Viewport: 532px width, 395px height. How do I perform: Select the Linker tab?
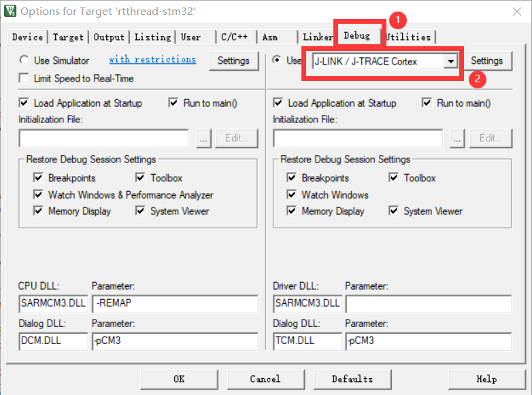coord(318,37)
